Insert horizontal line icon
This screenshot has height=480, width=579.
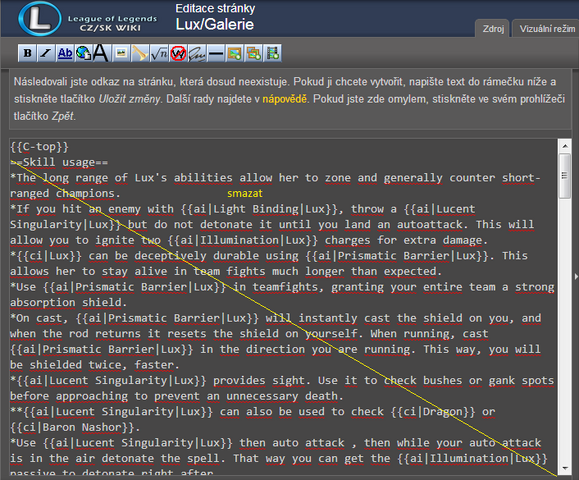[216, 53]
